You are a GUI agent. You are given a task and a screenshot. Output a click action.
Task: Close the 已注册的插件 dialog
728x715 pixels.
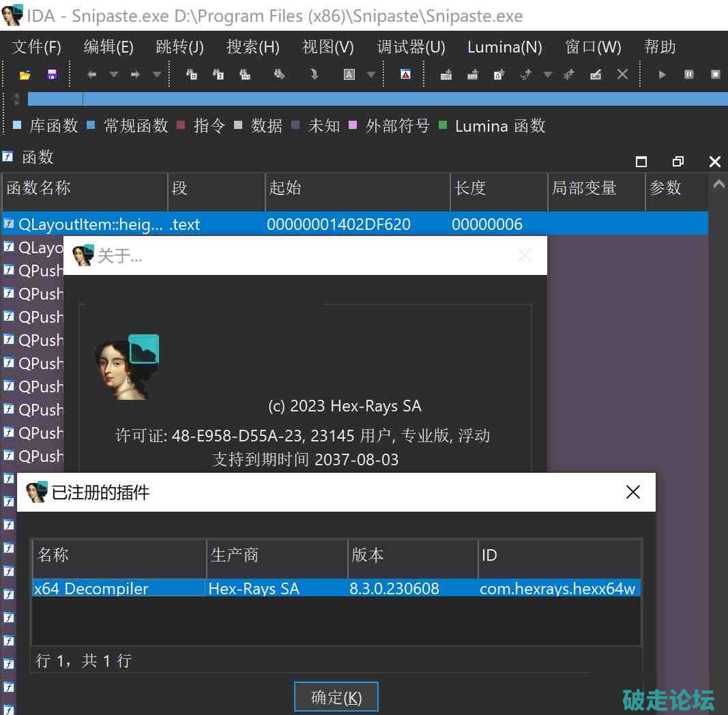pyautogui.click(x=632, y=492)
